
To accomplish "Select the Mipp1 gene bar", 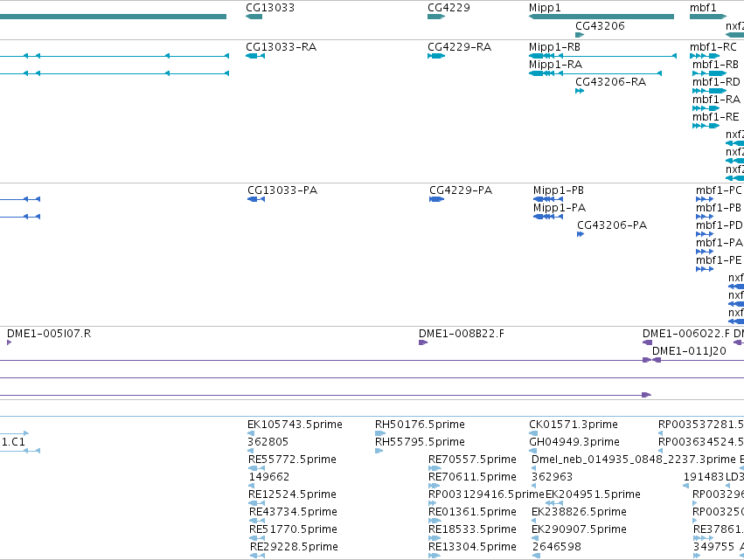I will tap(601, 17).
